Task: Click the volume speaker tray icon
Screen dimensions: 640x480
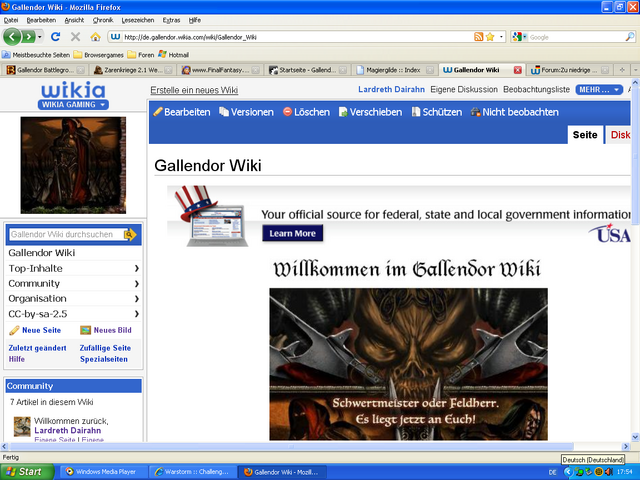Action: click(609, 472)
